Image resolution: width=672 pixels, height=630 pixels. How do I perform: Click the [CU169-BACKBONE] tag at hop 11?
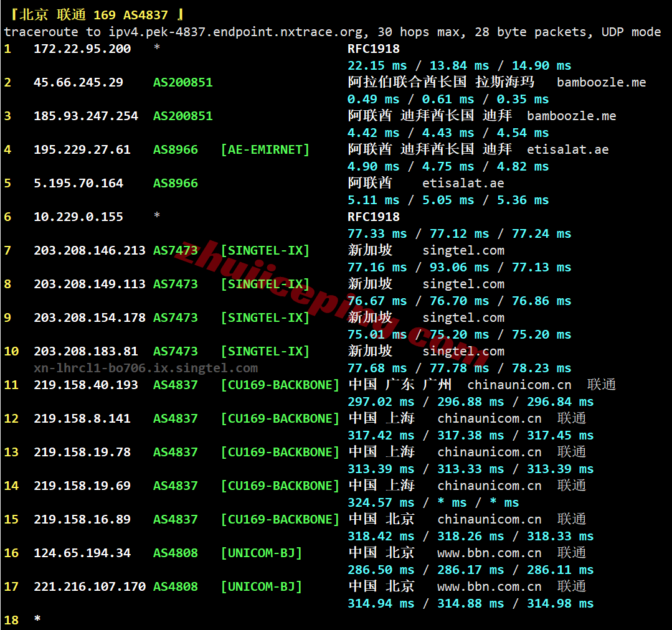280,385
